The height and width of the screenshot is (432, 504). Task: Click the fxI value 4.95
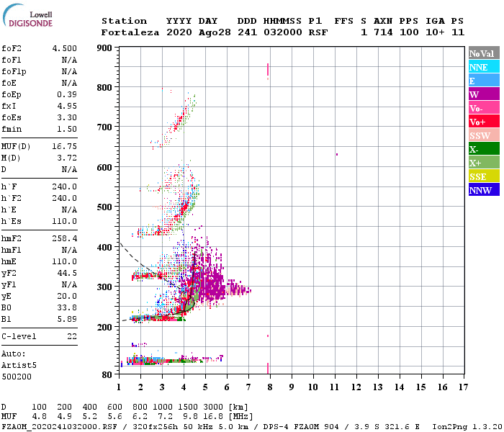(67, 106)
